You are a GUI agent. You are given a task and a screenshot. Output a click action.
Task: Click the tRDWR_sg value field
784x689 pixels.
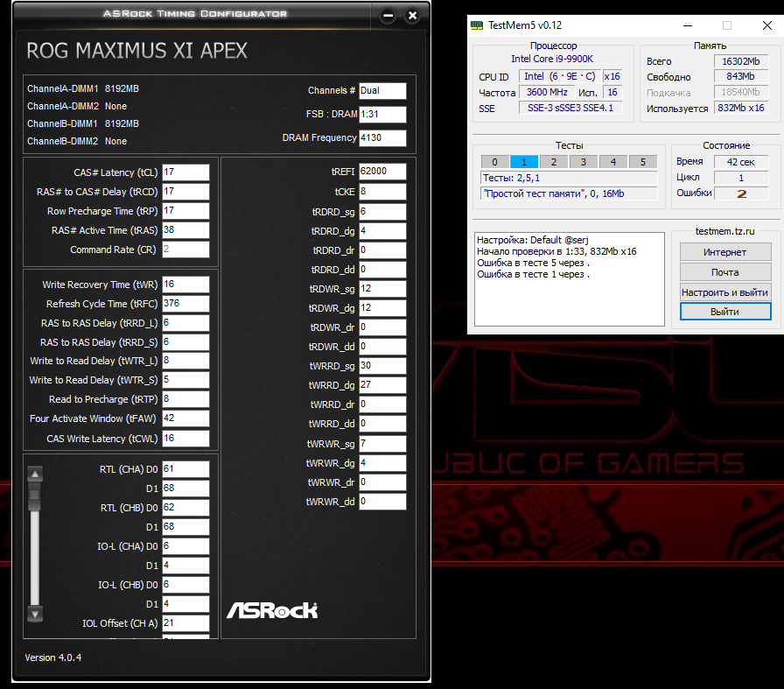click(x=382, y=289)
